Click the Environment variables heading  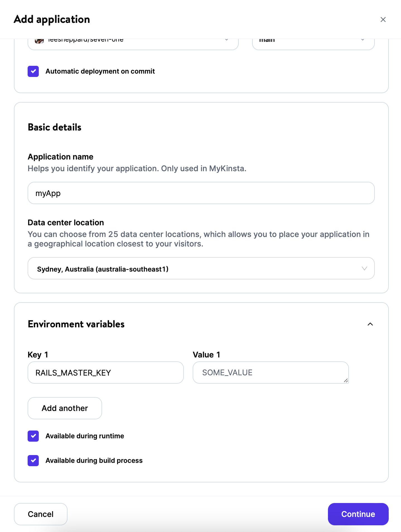point(76,324)
